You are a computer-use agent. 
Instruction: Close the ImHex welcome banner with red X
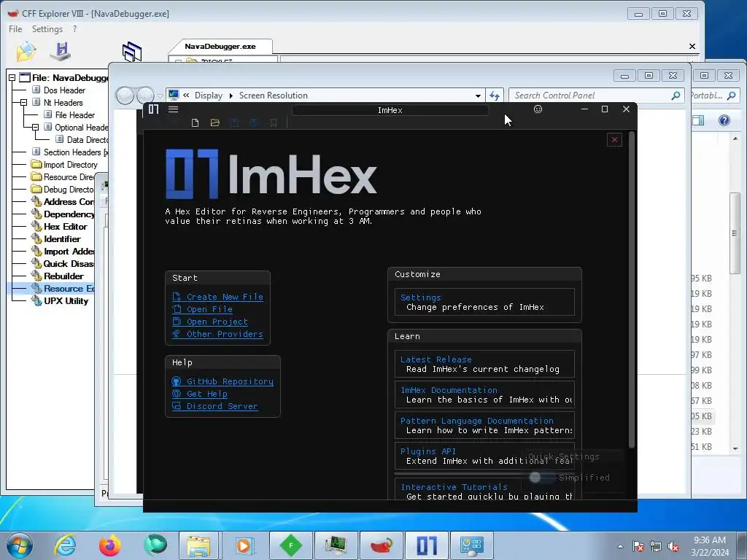tap(614, 139)
